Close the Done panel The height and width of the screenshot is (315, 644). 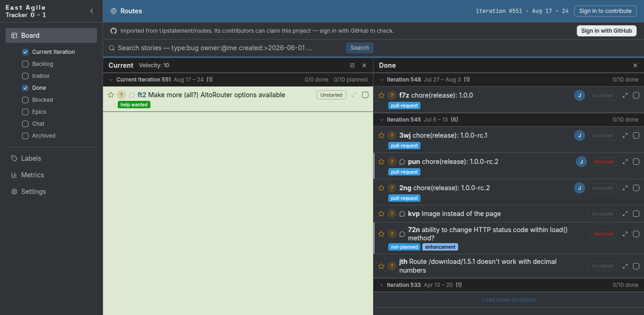click(x=635, y=65)
